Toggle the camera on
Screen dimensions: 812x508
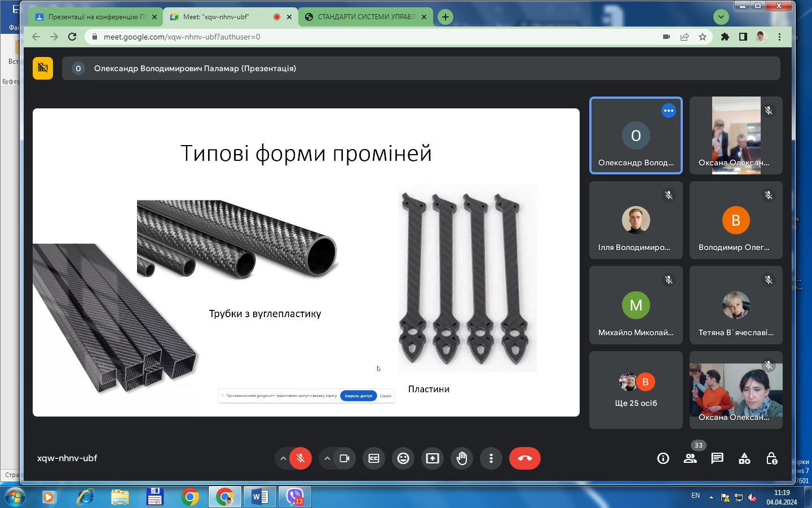[x=345, y=458]
